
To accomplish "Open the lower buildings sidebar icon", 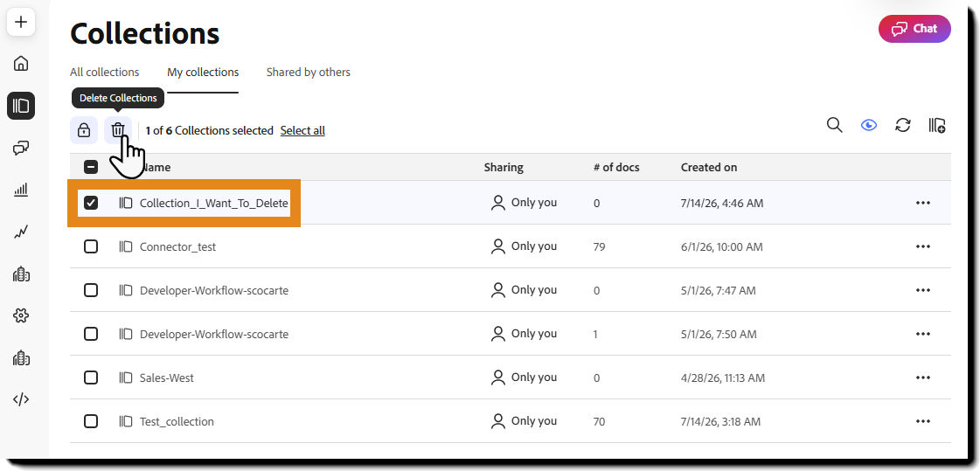I will [x=21, y=358].
